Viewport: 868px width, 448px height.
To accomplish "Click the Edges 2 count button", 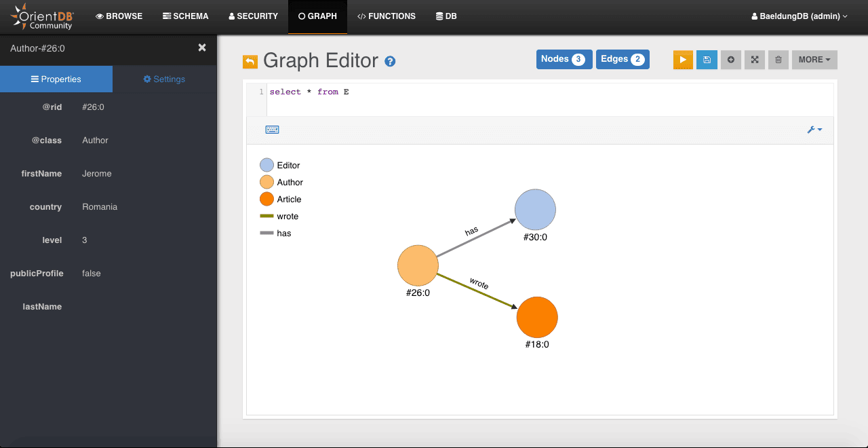I will 622,59.
